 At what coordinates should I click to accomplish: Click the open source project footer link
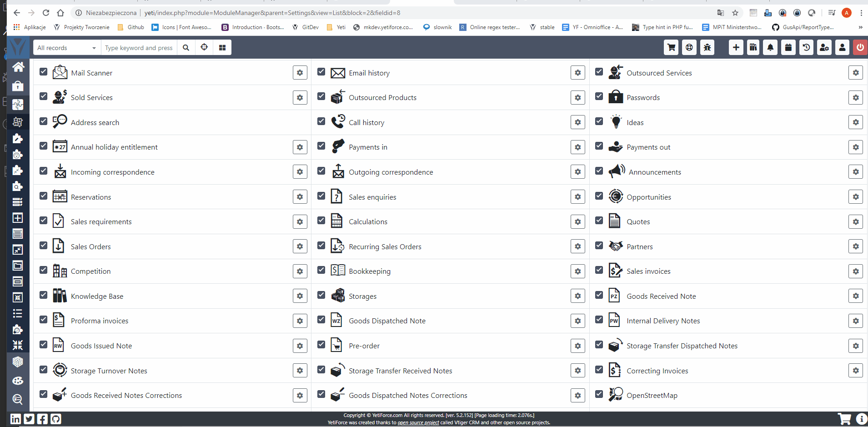click(417, 422)
